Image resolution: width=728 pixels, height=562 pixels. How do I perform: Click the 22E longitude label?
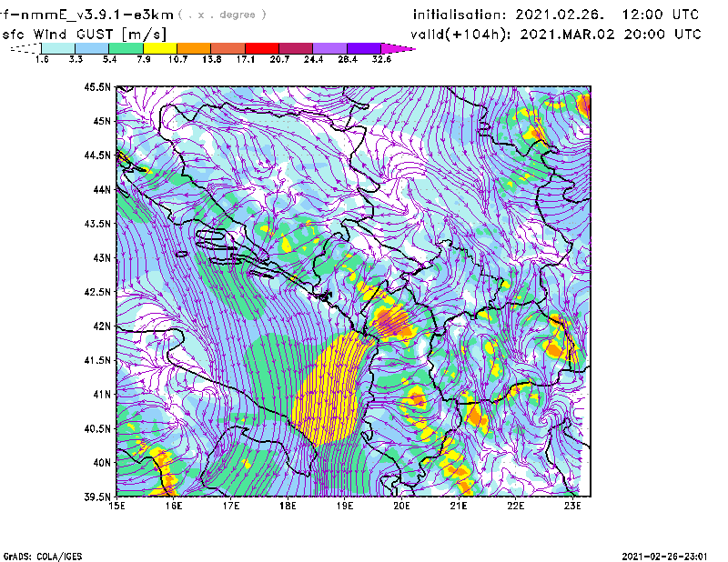coord(515,506)
